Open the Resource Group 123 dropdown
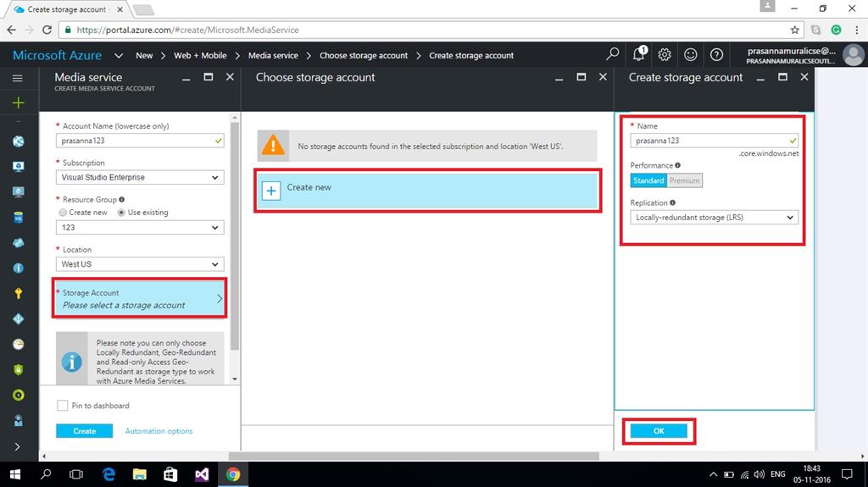 coord(140,228)
